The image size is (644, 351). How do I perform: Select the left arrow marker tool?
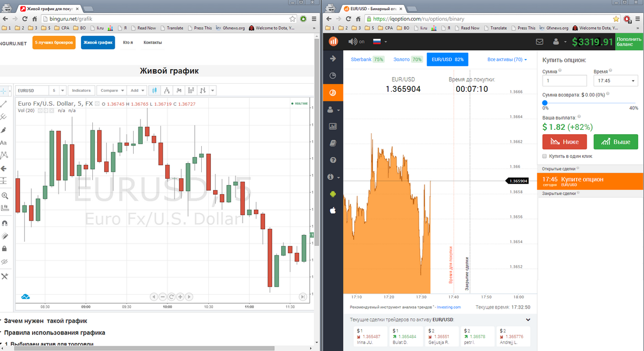(x=4, y=169)
